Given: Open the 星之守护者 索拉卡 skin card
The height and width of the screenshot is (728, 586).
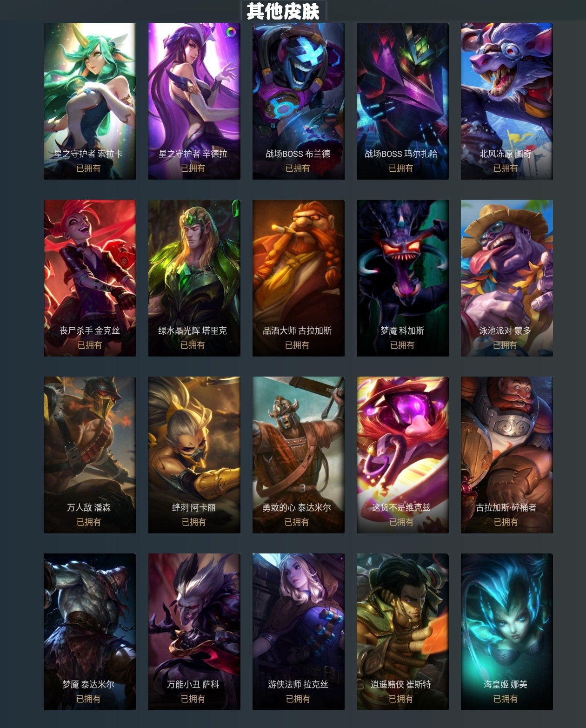Looking at the screenshot, I should tap(90, 101).
